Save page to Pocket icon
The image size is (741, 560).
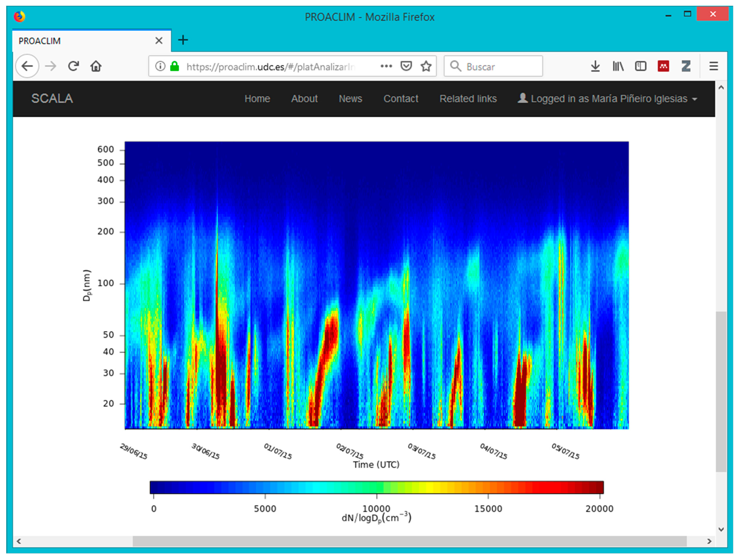(x=406, y=66)
